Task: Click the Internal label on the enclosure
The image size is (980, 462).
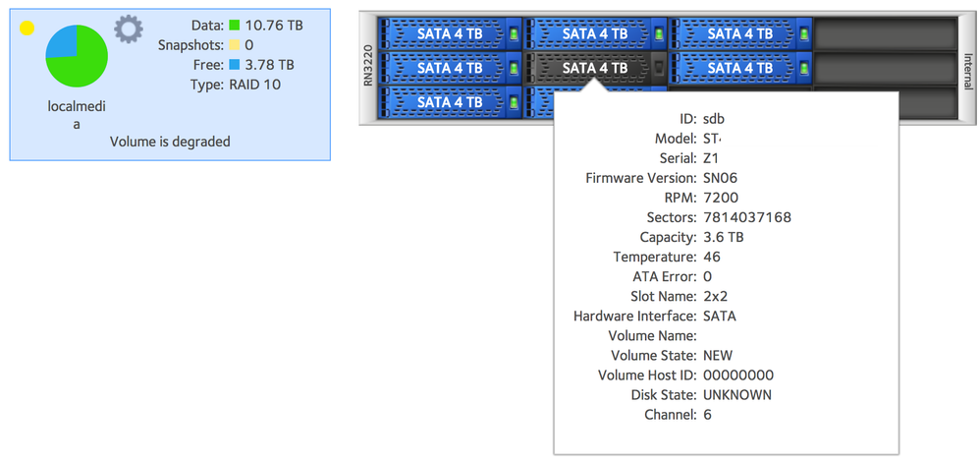Action: click(x=968, y=69)
